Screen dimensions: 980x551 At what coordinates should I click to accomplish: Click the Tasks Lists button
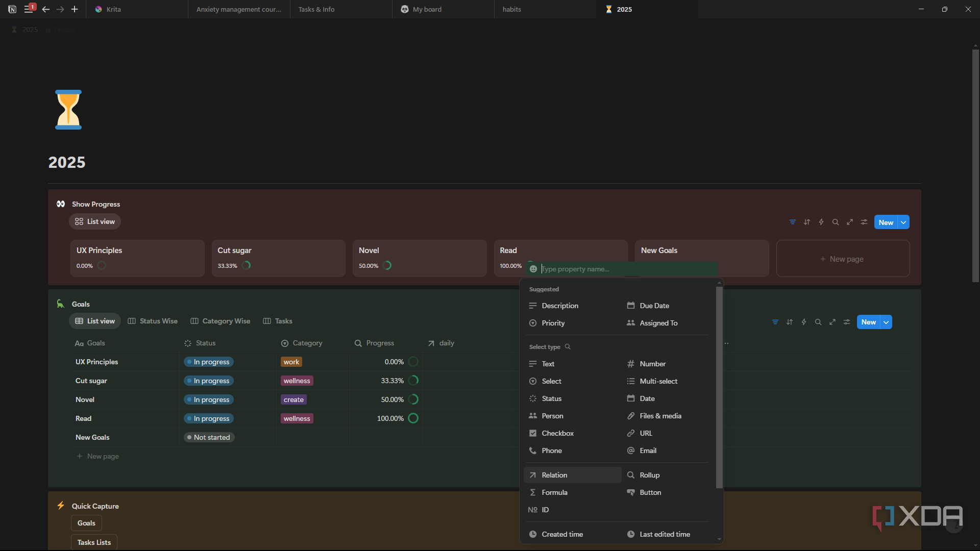tap(94, 542)
